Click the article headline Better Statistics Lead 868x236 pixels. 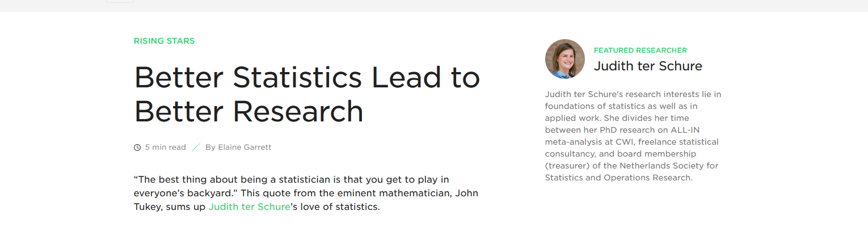307,78
